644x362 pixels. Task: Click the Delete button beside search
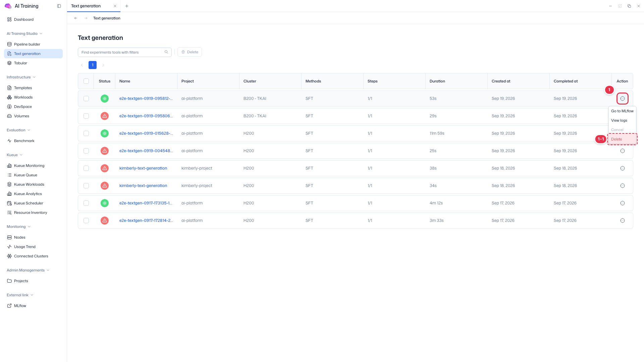[190, 52]
